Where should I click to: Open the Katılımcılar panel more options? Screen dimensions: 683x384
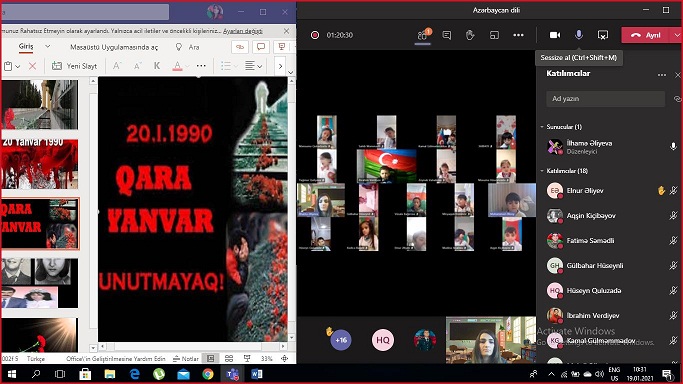[662, 75]
